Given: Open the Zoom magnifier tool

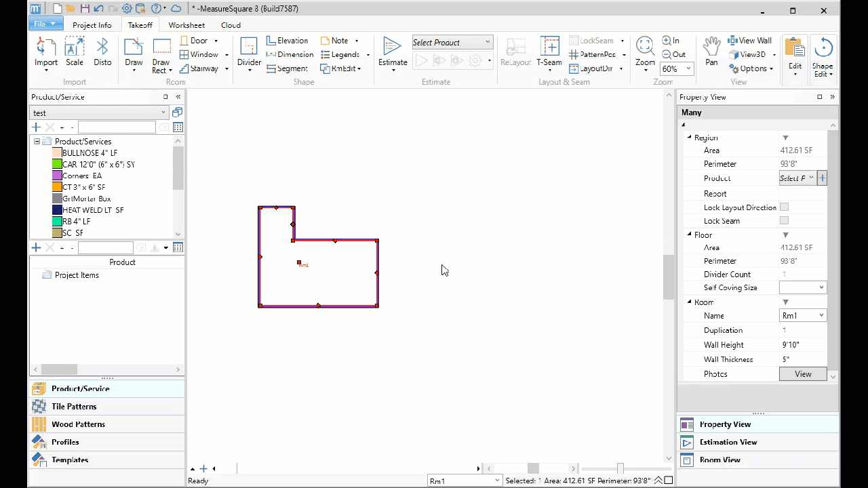Looking at the screenshot, I should pos(645,54).
